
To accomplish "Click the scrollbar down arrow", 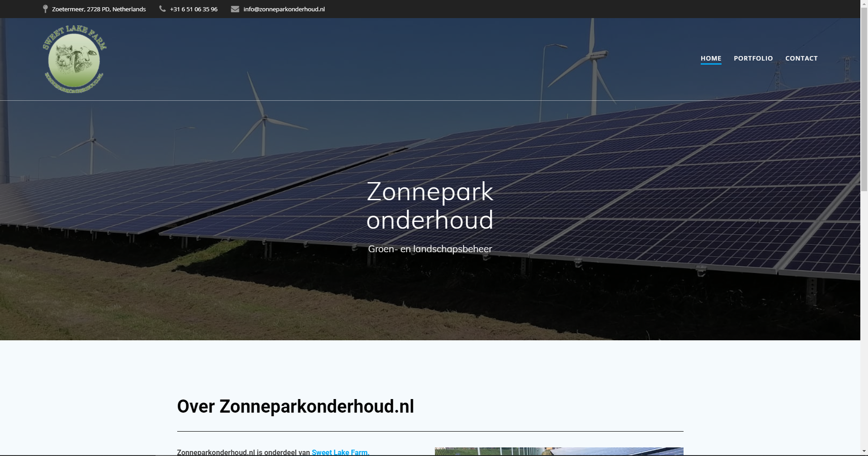I will 864,452.
